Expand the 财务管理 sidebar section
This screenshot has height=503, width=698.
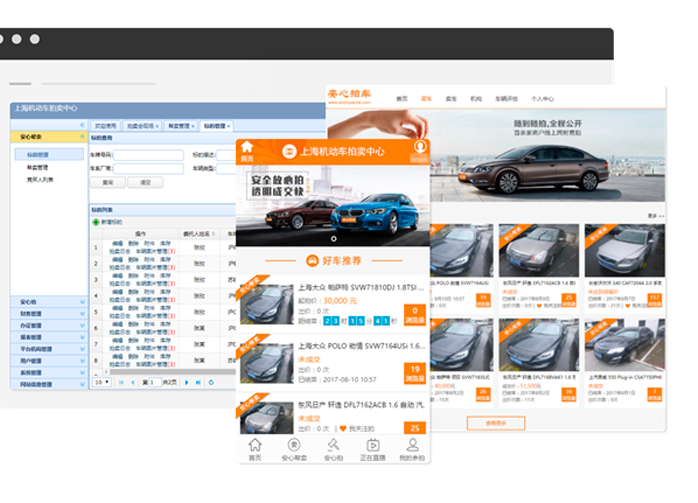[x=48, y=313]
